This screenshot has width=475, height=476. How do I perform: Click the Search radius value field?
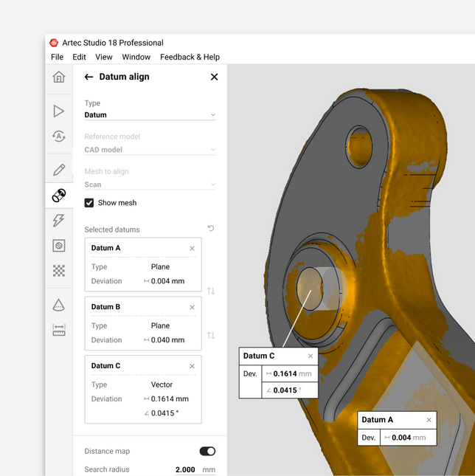pyautogui.click(x=185, y=469)
